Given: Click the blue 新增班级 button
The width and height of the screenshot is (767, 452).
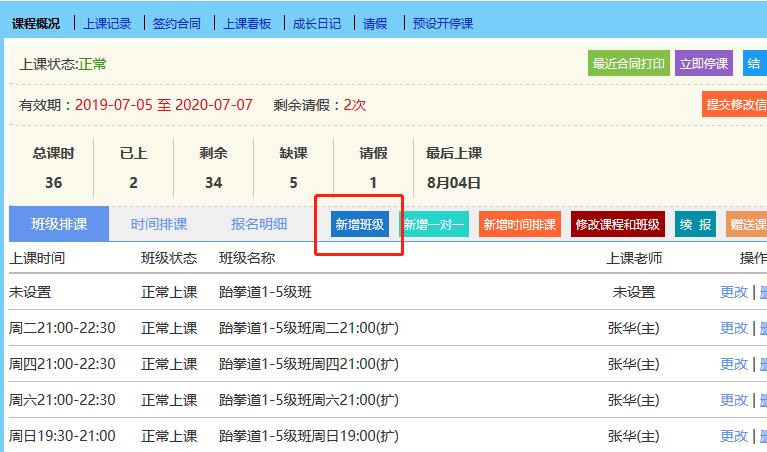Looking at the screenshot, I should click(x=359, y=225).
